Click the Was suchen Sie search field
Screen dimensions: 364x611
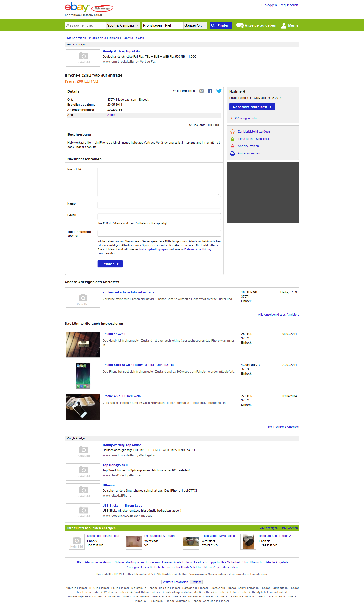85,25
